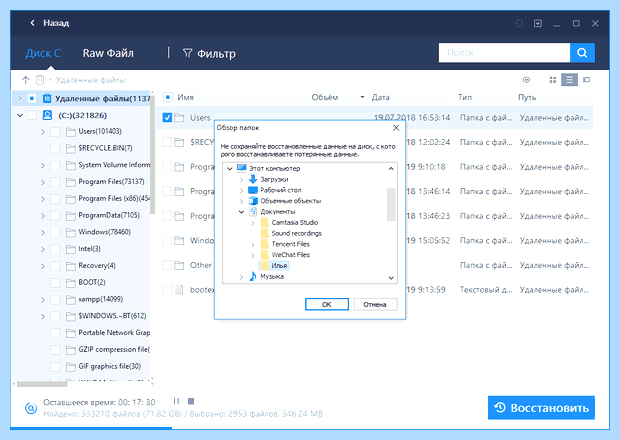620x440 pixels.
Task: Click the trash icon in breadcrumb bar
Action: pyautogui.click(x=40, y=80)
